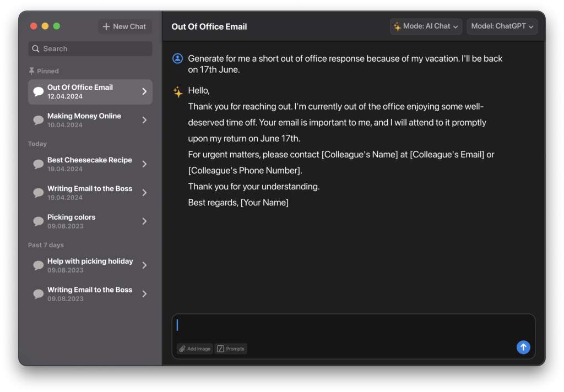The width and height of the screenshot is (564, 392).
Task: Open Writing Email to the Boss dated 09.08.2023
Action: 90,294
